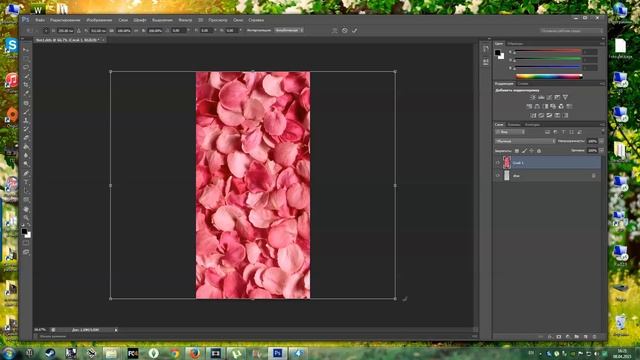Select the Brush tool
640x360 pixels.
26,111
